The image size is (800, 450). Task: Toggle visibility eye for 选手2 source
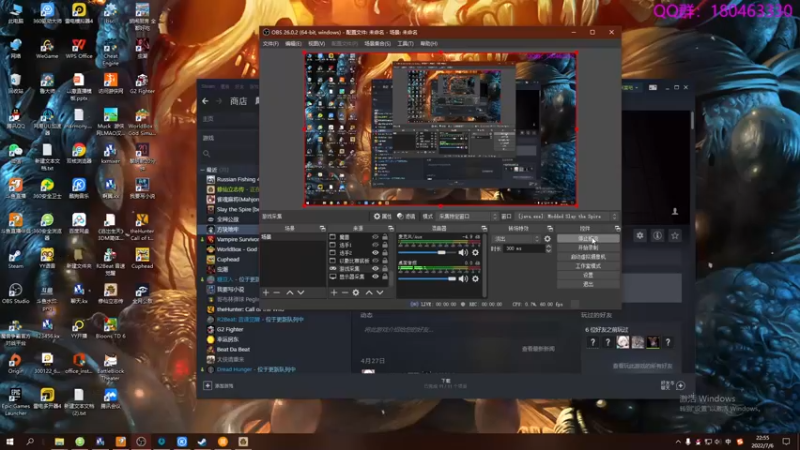376,253
